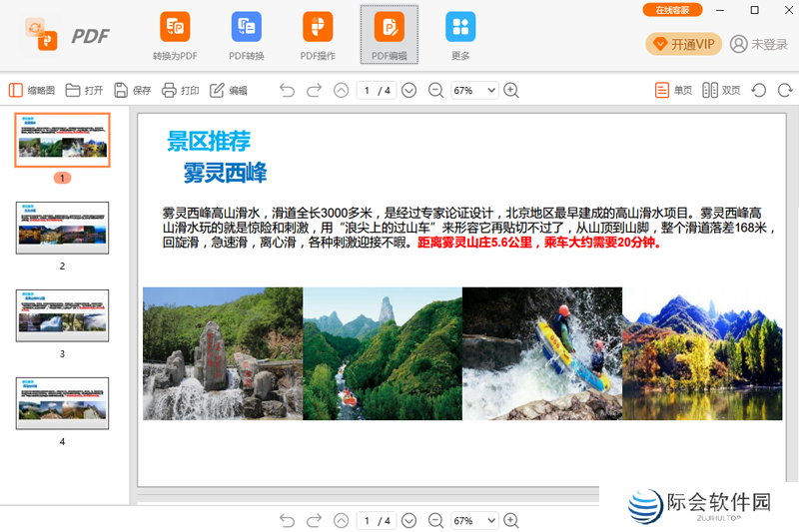Select page 4 thumbnail
Screen dimensions: 799x532
pos(62,403)
